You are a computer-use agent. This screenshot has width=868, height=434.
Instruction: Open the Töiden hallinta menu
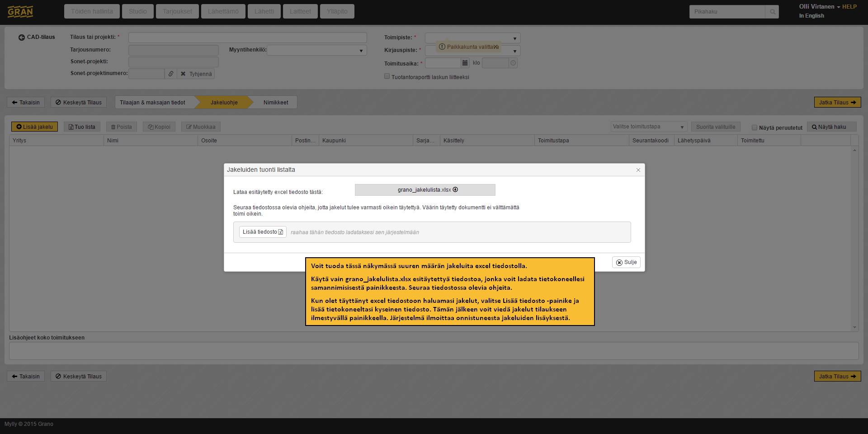pyautogui.click(x=92, y=11)
